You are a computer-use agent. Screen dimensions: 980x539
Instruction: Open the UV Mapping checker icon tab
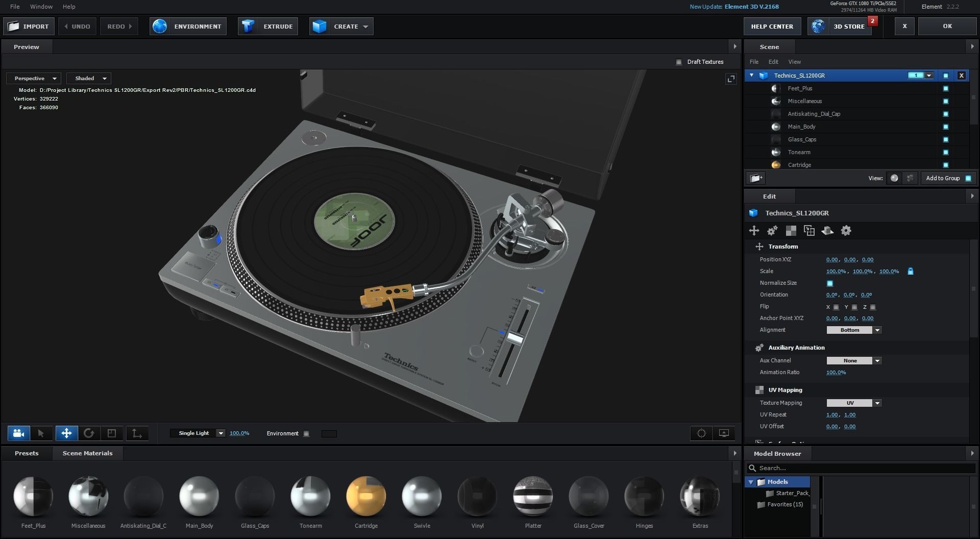click(x=791, y=231)
